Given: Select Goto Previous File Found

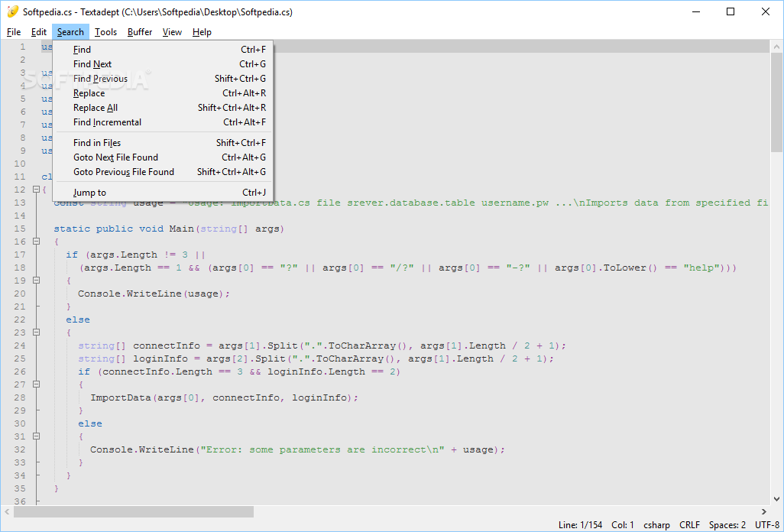Looking at the screenshot, I should point(163,172).
